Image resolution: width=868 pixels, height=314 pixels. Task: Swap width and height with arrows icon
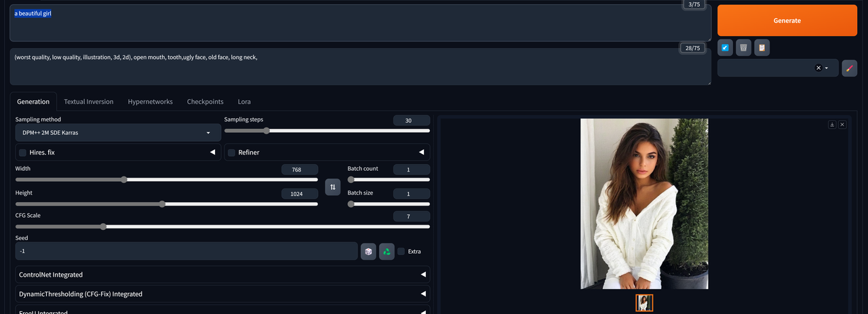[x=332, y=187]
